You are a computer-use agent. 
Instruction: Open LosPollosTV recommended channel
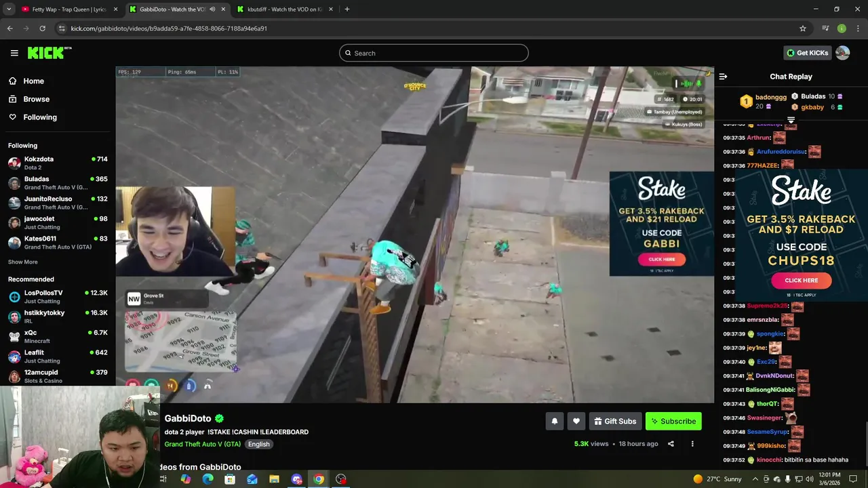pos(58,296)
